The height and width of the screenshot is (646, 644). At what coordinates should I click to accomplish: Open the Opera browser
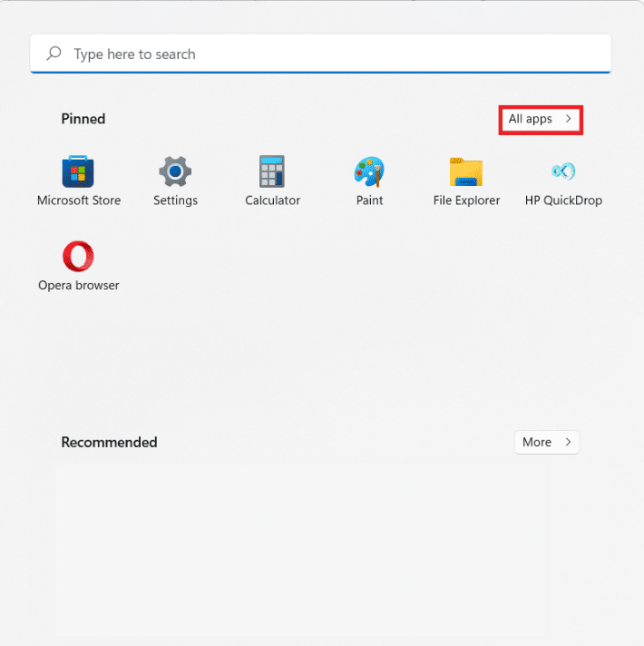tap(78, 266)
